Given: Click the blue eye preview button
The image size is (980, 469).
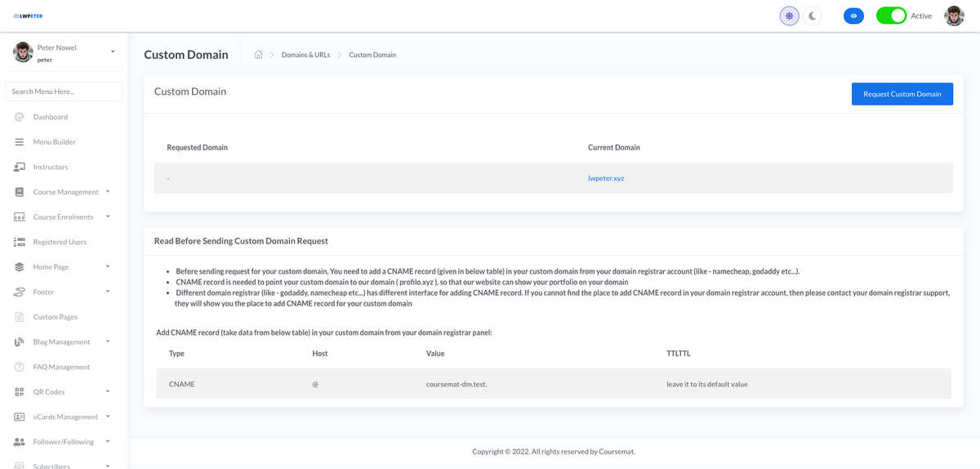Looking at the screenshot, I should click(853, 16).
